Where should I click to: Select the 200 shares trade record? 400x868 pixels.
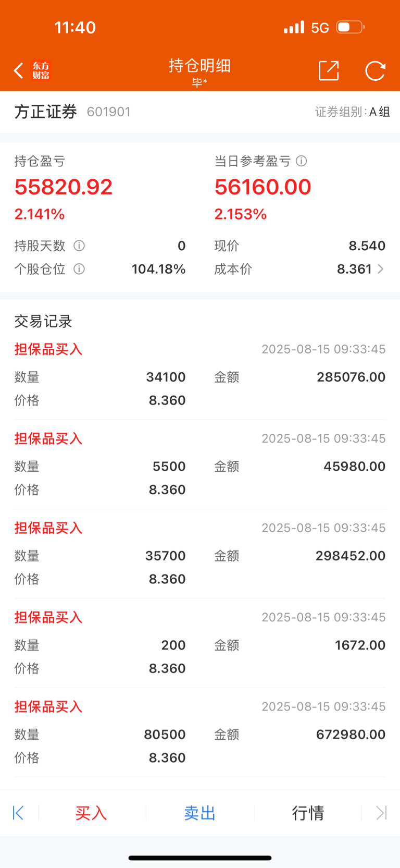[x=200, y=643]
